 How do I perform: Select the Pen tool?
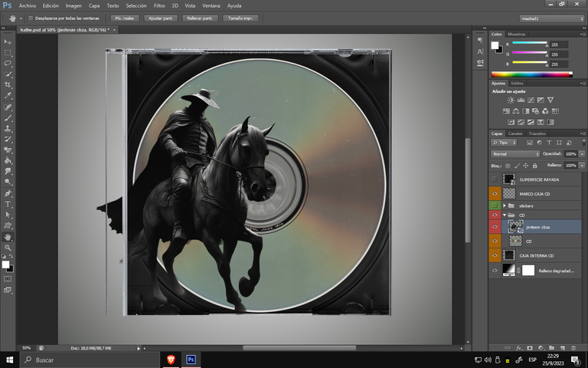(8, 193)
